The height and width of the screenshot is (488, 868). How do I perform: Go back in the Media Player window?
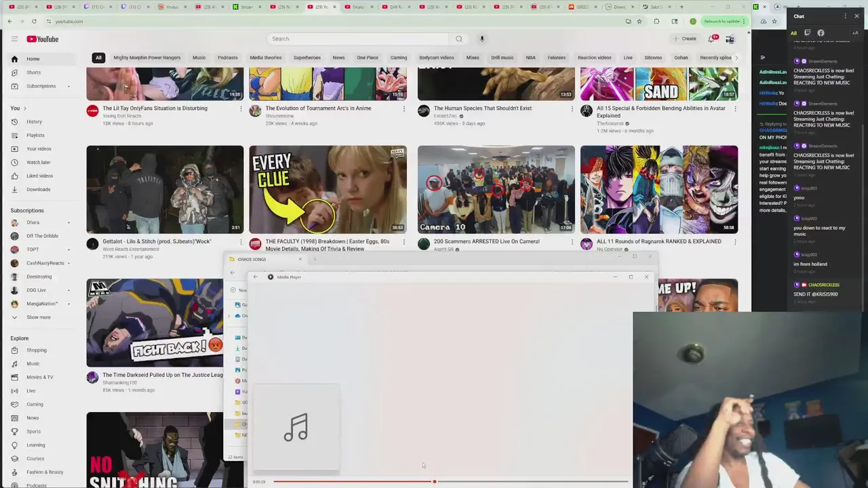(256, 277)
